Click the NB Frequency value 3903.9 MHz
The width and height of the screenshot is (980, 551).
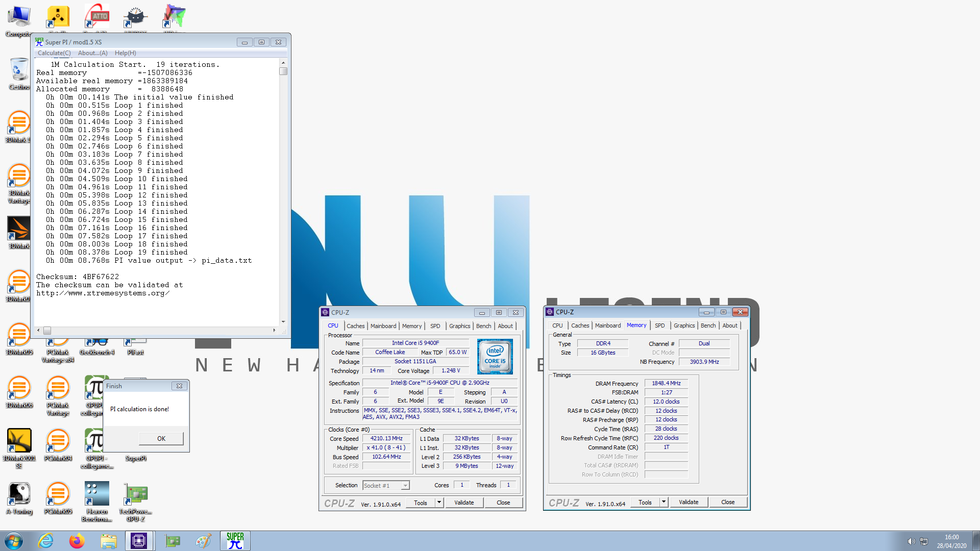(704, 362)
